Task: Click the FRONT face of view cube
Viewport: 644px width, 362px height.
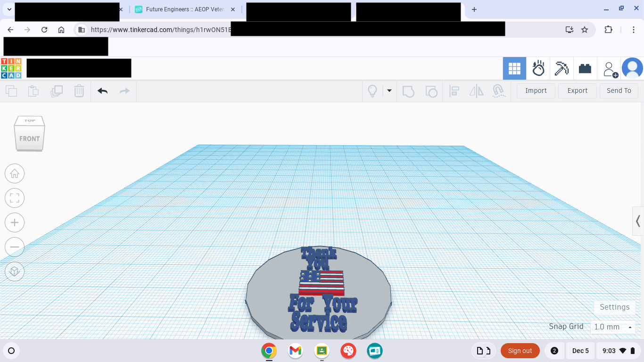Action: [x=29, y=139]
